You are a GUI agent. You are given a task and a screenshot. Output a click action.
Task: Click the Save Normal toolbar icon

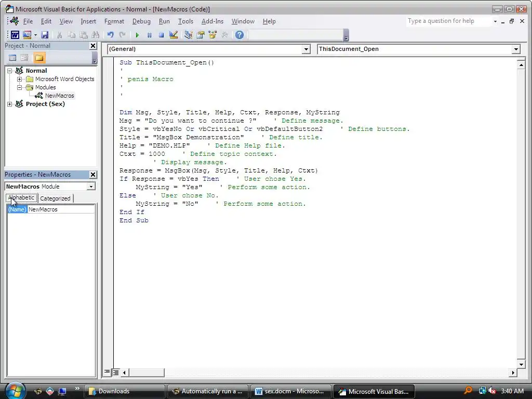click(45, 35)
